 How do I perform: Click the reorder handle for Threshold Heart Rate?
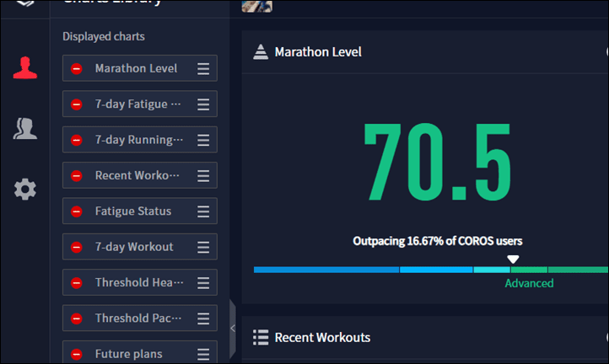(203, 283)
